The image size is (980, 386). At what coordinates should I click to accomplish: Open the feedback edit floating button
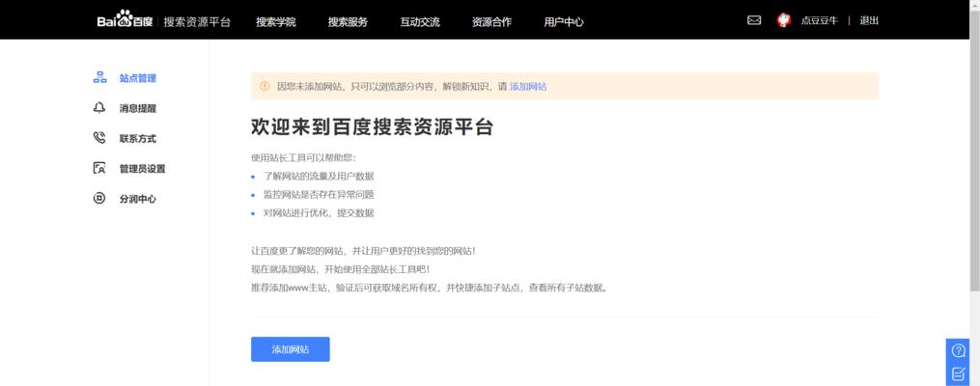pyautogui.click(x=958, y=374)
